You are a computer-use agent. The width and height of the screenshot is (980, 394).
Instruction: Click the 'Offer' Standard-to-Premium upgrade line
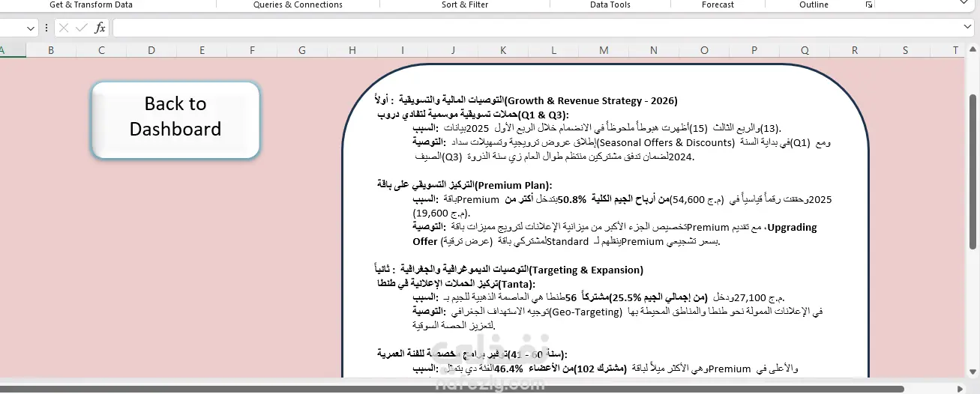tap(566, 241)
